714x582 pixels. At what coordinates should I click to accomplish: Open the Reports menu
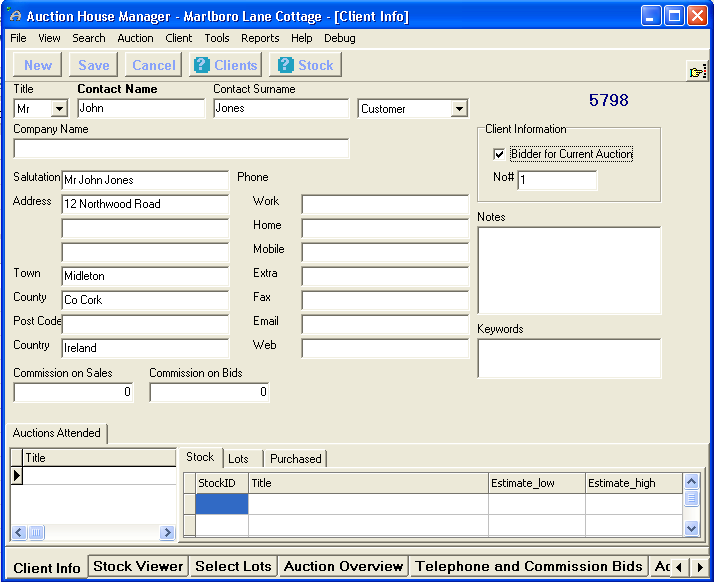260,38
